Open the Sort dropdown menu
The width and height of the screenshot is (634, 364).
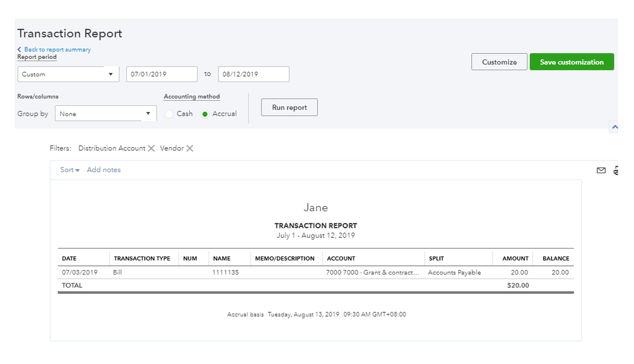pyautogui.click(x=70, y=170)
